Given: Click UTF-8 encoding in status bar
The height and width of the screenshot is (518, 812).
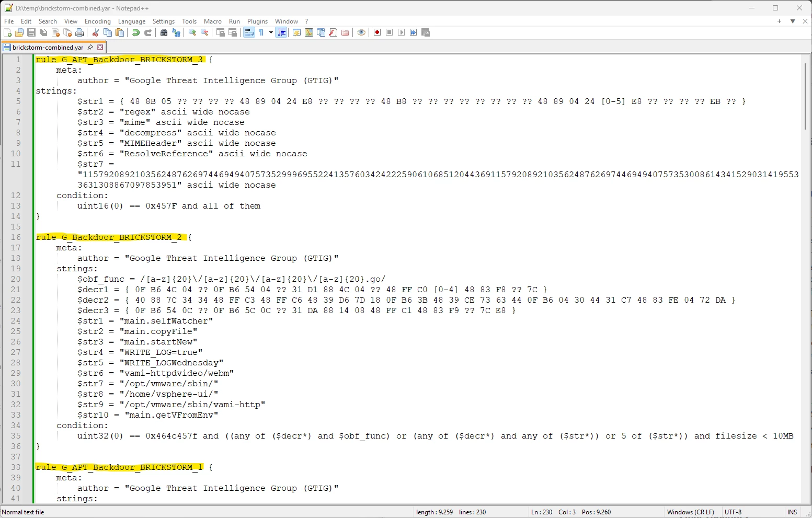Looking at the screenshot, I should pos(733,512).
